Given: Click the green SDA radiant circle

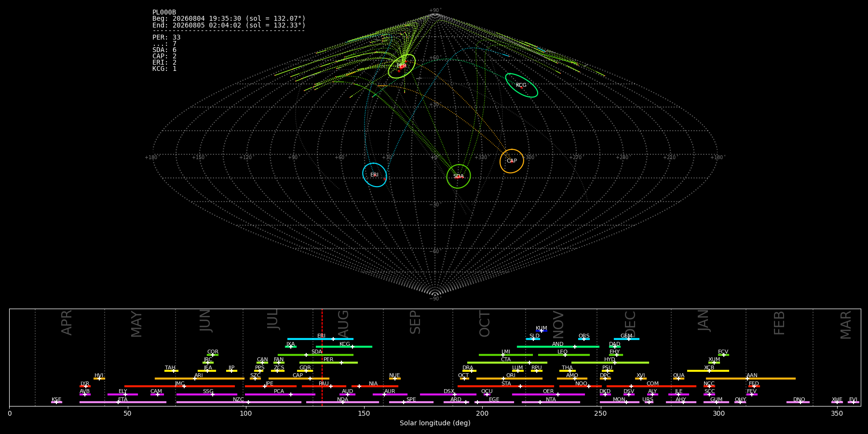Looking at the screenshot, I should [459, 176].
